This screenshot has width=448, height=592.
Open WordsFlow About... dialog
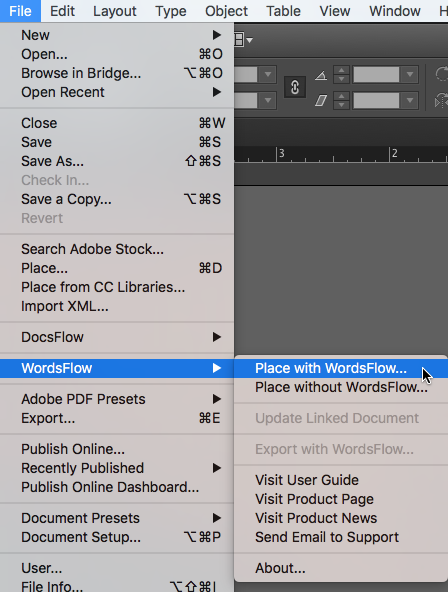[x=341, y=568]
